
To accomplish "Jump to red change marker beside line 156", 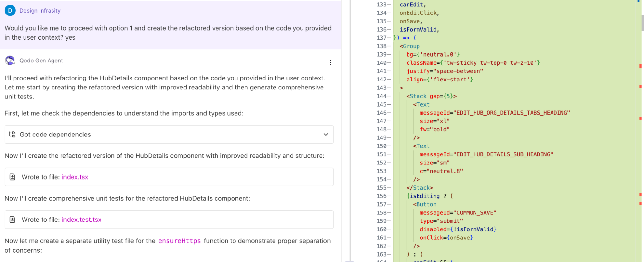I will (x=640, y=195).
